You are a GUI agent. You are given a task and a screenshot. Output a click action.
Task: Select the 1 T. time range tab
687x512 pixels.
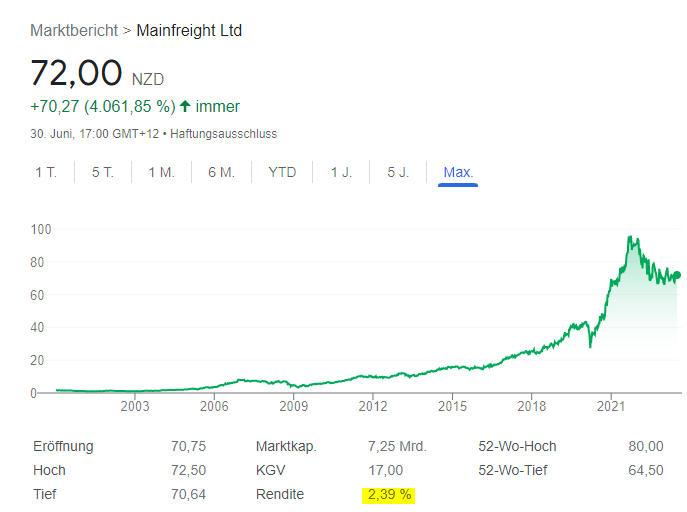(46, 172)
